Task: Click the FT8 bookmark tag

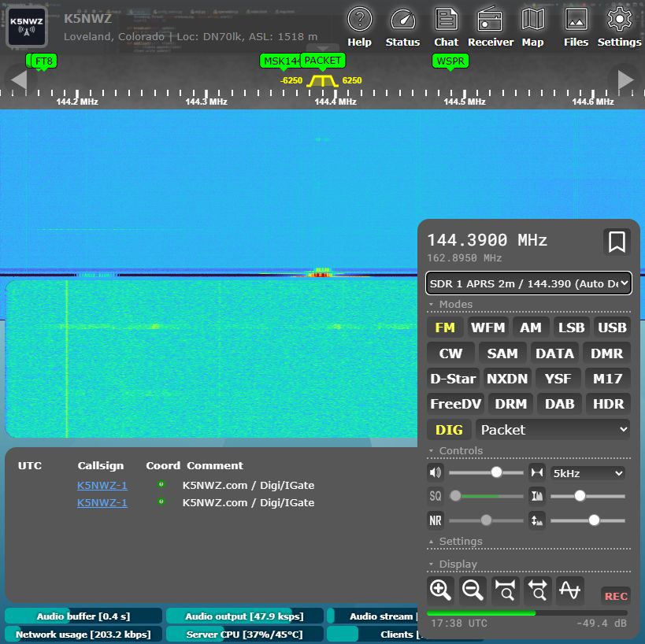Action: (44, 61)
